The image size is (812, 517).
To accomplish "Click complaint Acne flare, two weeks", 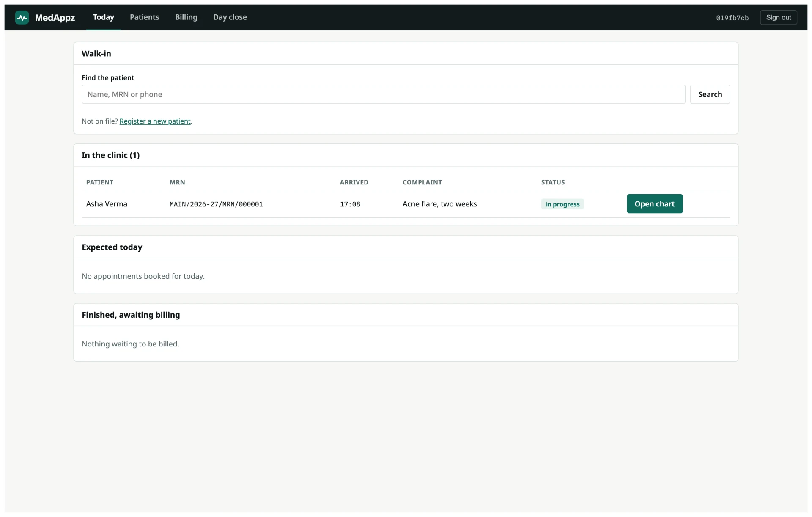I will 439,204.
